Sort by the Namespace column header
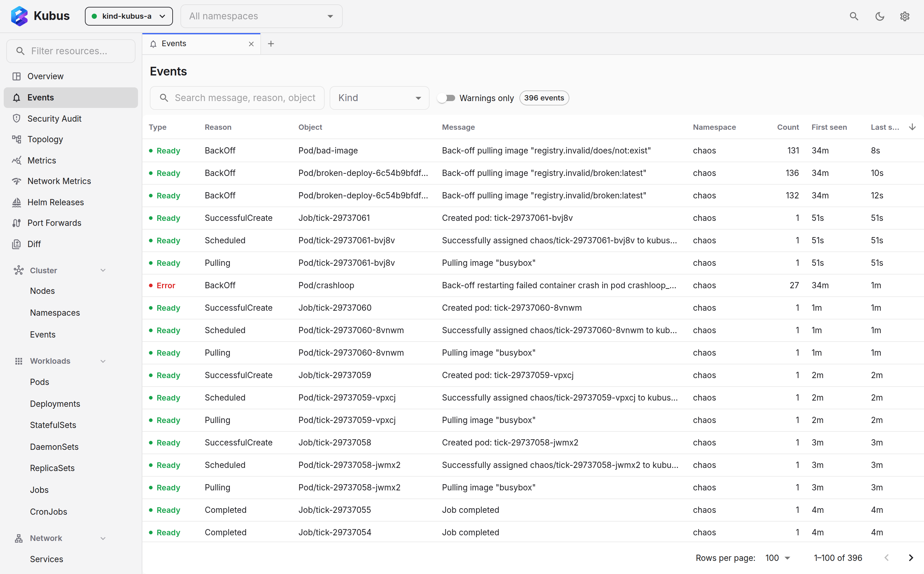This screenshot has width=924, height=574. (x=714, y=127)
